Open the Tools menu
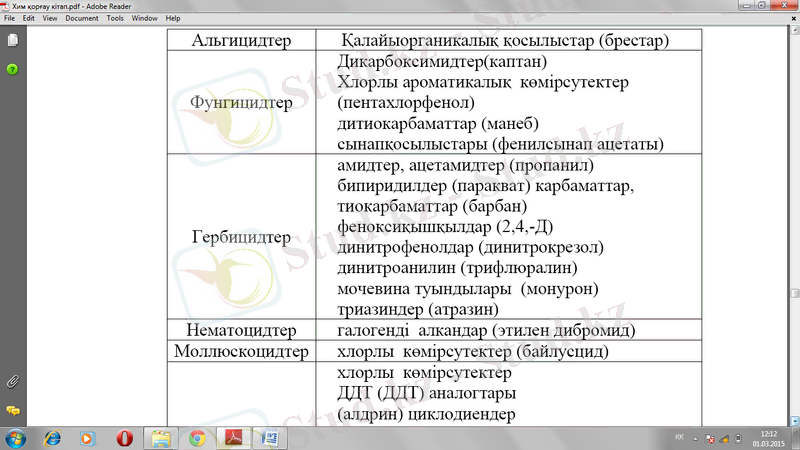 [x=115, y=18]
